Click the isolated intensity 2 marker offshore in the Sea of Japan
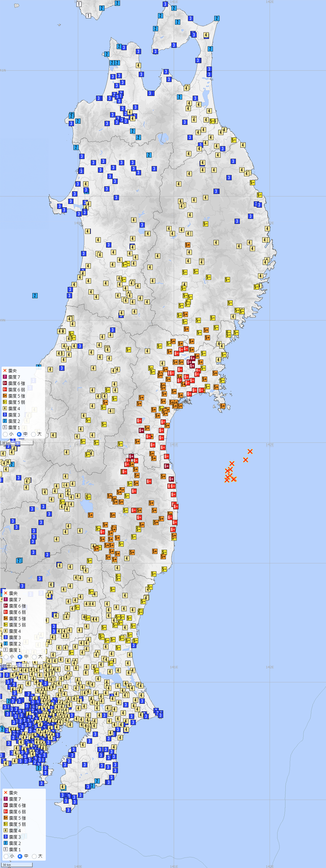Viewport: 326px width, 868px height. 35,295
